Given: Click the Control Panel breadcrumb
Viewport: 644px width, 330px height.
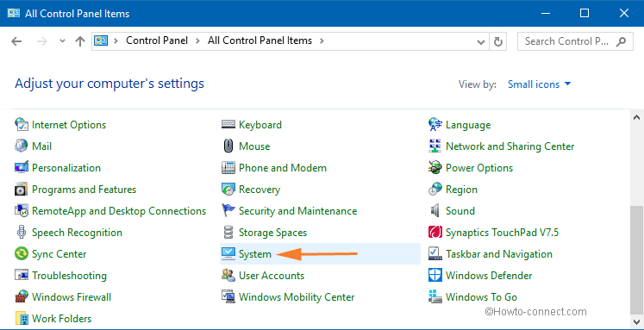Looking at the screenshot, I should (x=157, y=40).
